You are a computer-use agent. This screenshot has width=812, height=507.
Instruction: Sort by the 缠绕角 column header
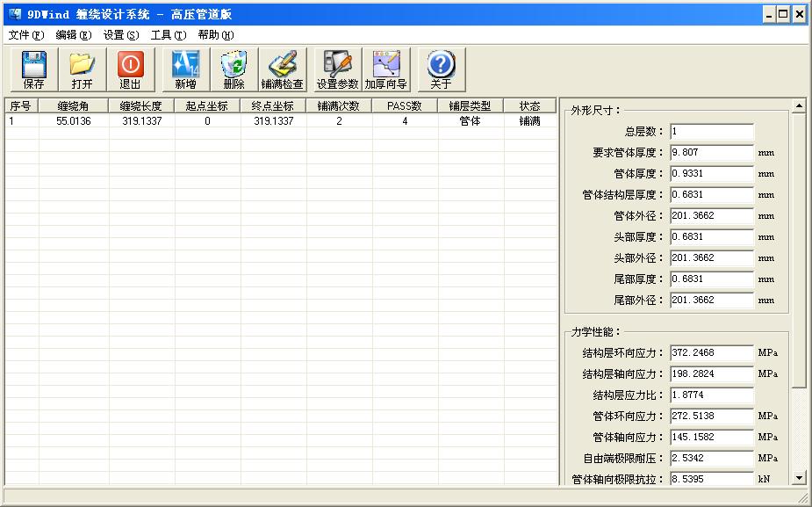[x=74, y=106]
